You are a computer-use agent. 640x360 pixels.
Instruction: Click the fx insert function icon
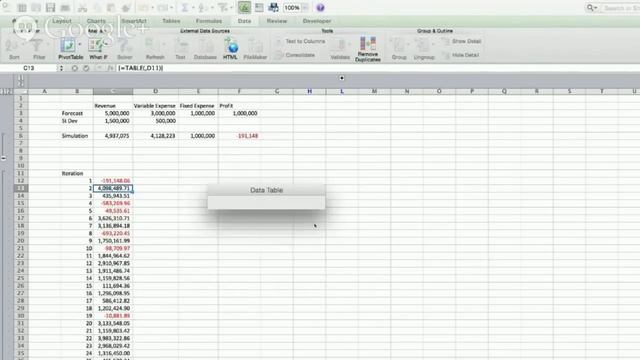[110, 68]
